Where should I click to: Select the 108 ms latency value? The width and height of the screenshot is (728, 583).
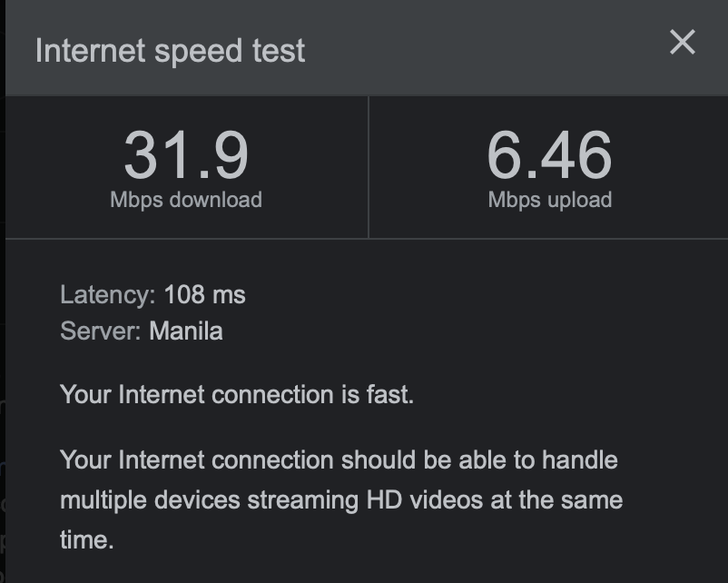click(x=204, y=295)
